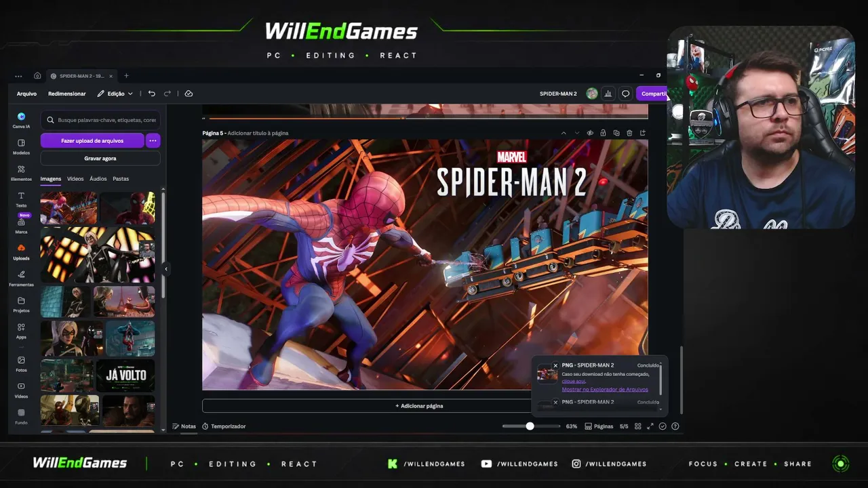This screenshot has width=868, height=488.
Task: Select the Texto tool in sidebar
Action: [21, 199]
